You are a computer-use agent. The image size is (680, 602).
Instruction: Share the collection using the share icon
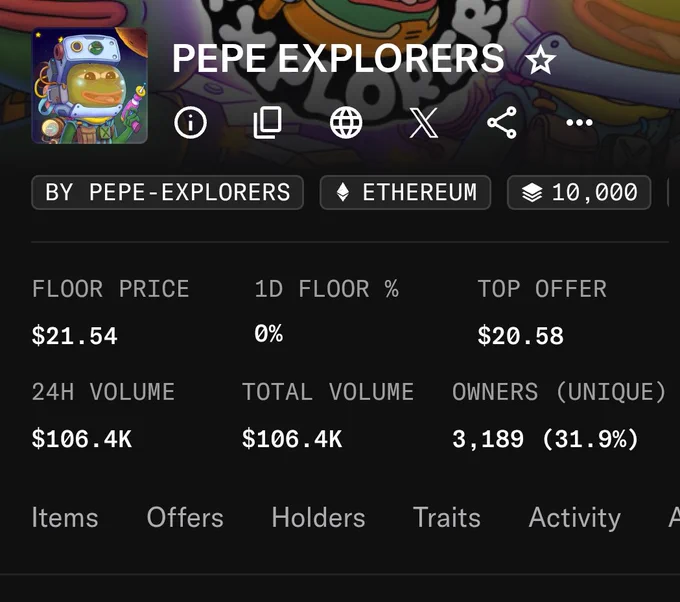(502, 123)
